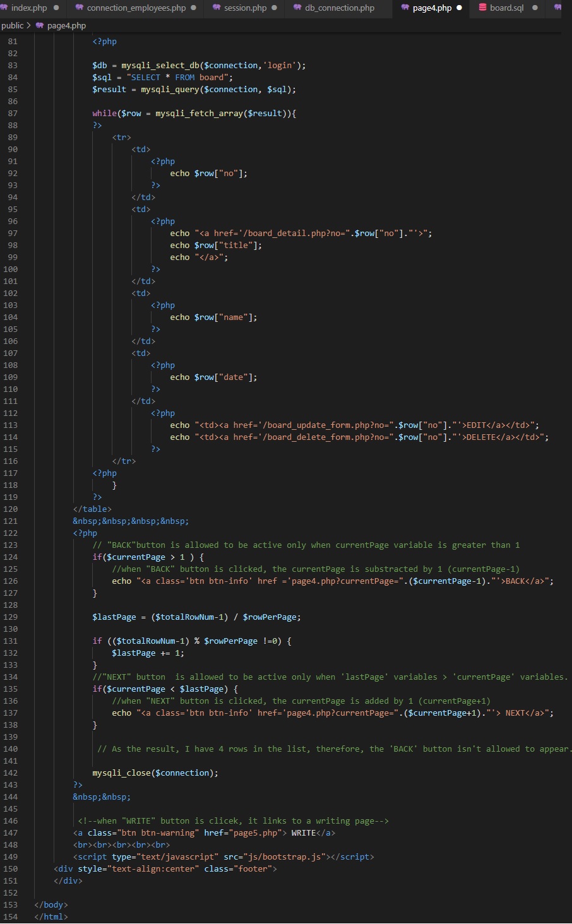Click the closing </body> tag
The height and width of the screenshot is (924, 572).
(51, 905)
